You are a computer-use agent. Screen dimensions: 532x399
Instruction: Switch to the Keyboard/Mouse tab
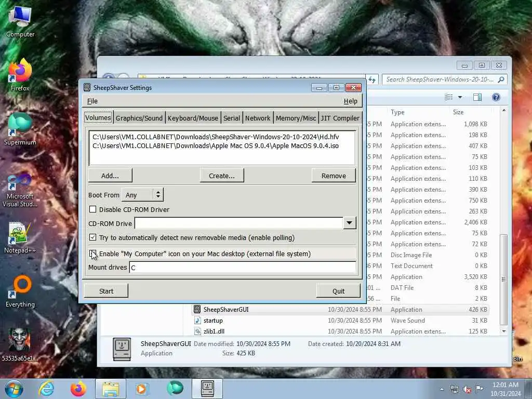193,118
